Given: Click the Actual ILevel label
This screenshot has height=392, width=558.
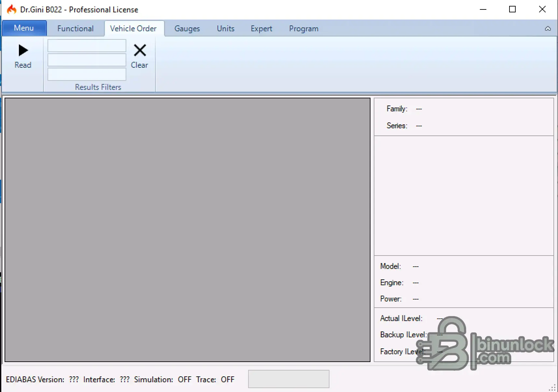Looking at the screenshot, I should tap(401, 318).
